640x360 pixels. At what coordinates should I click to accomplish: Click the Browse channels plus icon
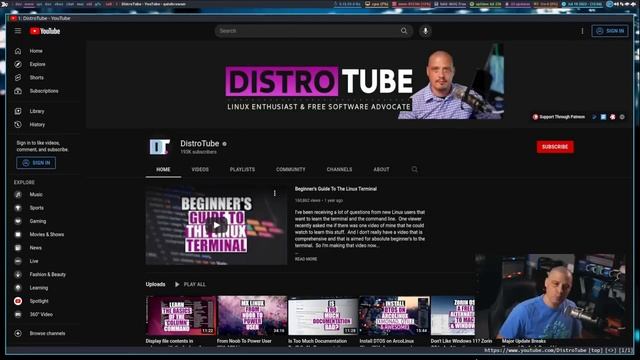point(18,333)
